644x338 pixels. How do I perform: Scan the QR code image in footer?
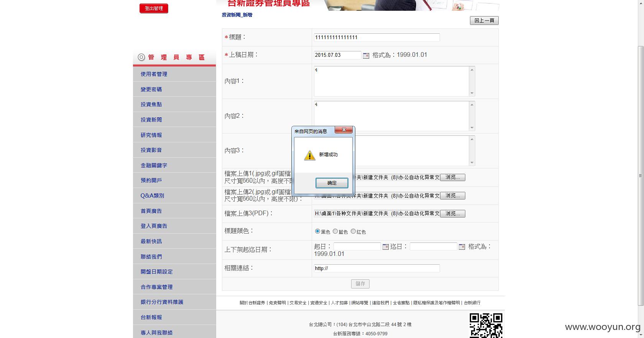pyautogui.click(x=486, y=325)
